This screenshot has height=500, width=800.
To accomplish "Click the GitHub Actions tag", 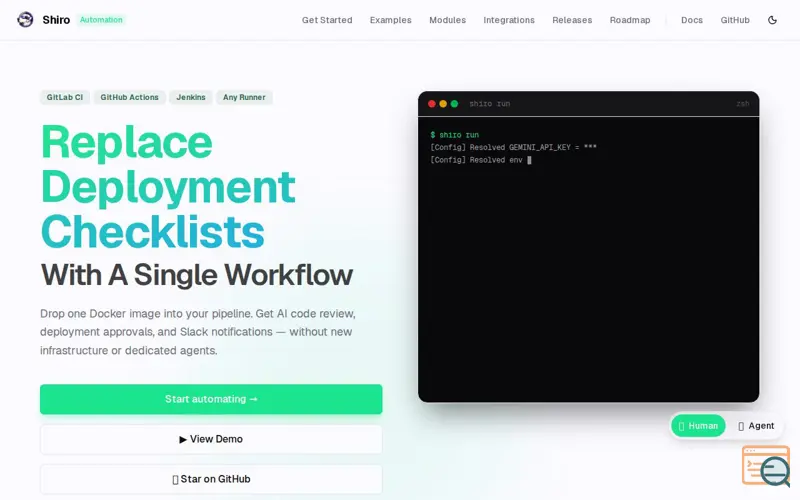I will click(129, 97).
